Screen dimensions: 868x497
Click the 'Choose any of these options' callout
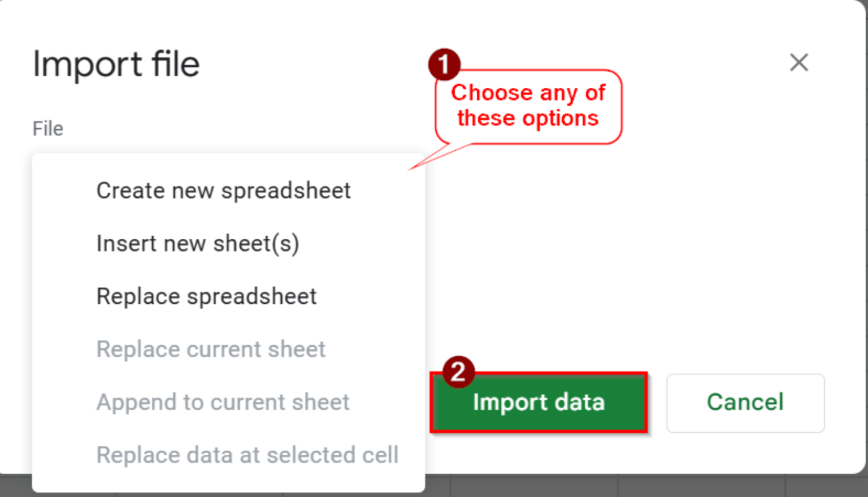[x=528, y=106]
